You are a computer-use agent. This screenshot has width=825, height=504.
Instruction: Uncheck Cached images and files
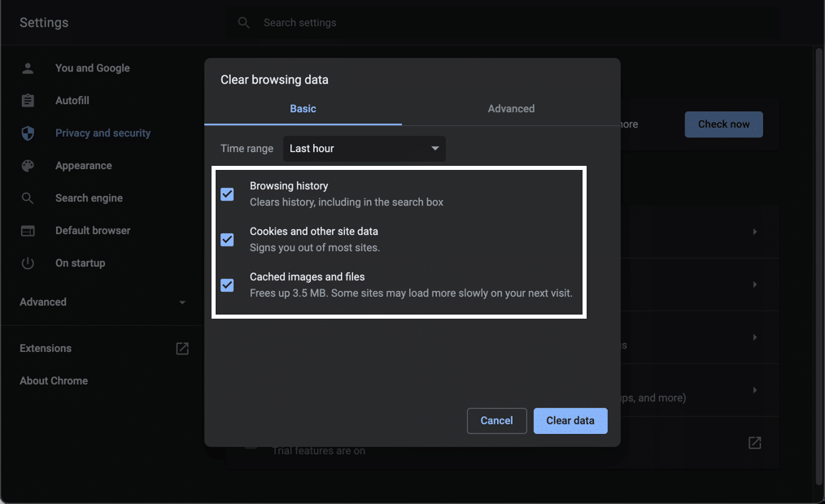click(x=227, y=285)
